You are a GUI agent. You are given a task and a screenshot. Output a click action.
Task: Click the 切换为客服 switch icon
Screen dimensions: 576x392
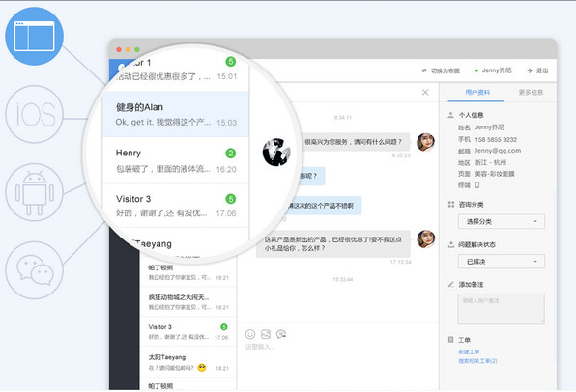coord(424,70)
